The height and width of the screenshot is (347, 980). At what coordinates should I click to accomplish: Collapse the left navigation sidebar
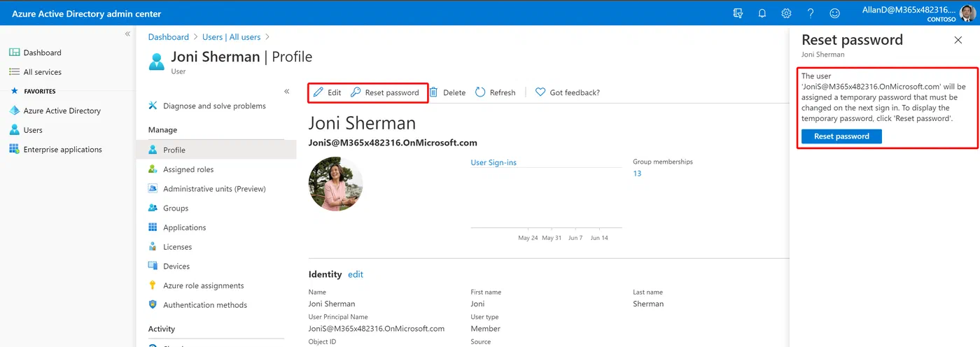pos(127,34)
